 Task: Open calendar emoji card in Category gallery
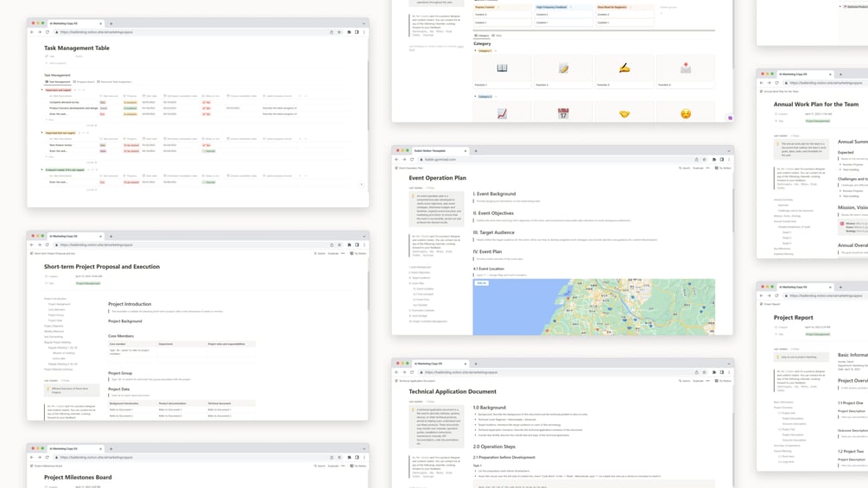pos(563,112)
